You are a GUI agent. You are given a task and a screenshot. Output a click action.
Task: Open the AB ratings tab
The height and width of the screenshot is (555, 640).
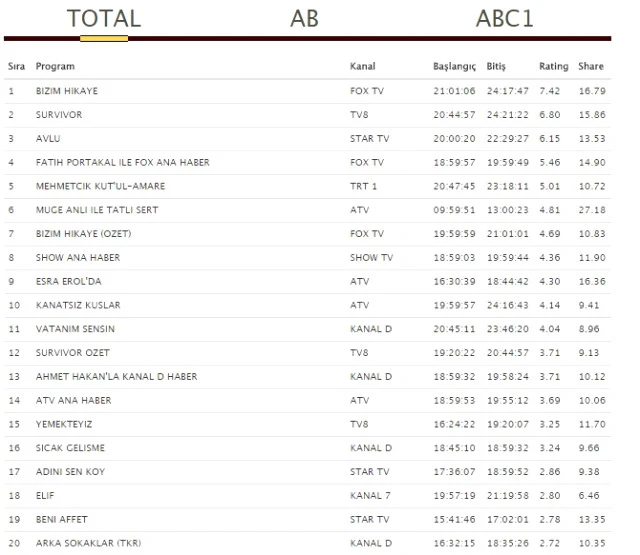(305, 18)
